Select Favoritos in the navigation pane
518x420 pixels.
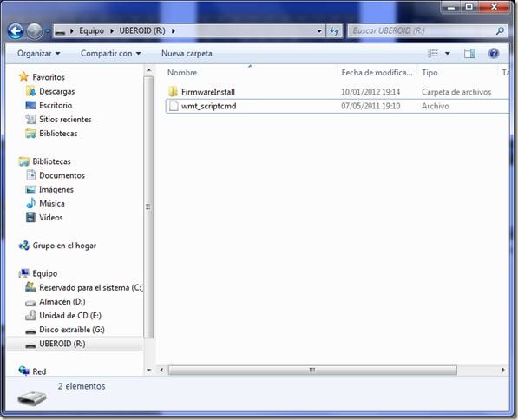point(49,77)
